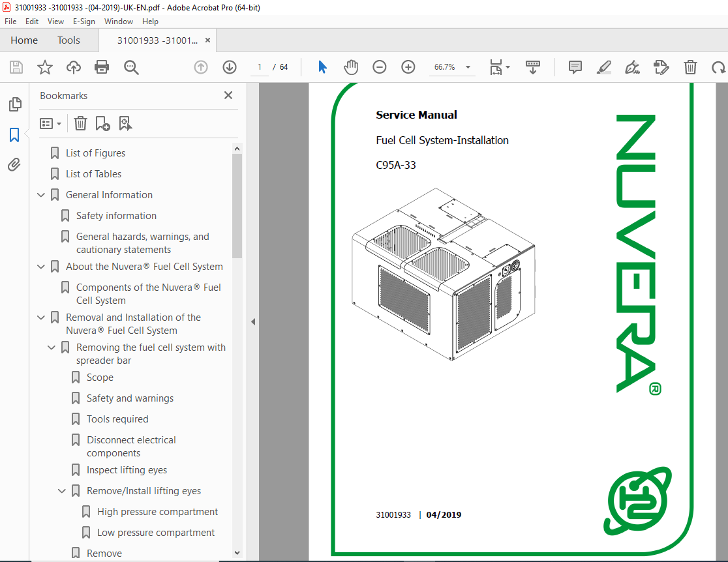Click the scrolling mode keyboard icon
The height and width of the screenshot is (562, 728).
[532, 67]
